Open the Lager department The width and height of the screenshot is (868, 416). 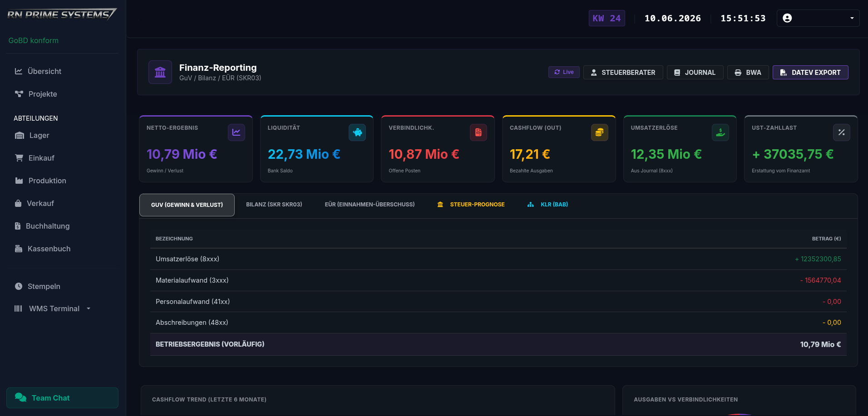[x=62, y=135]
